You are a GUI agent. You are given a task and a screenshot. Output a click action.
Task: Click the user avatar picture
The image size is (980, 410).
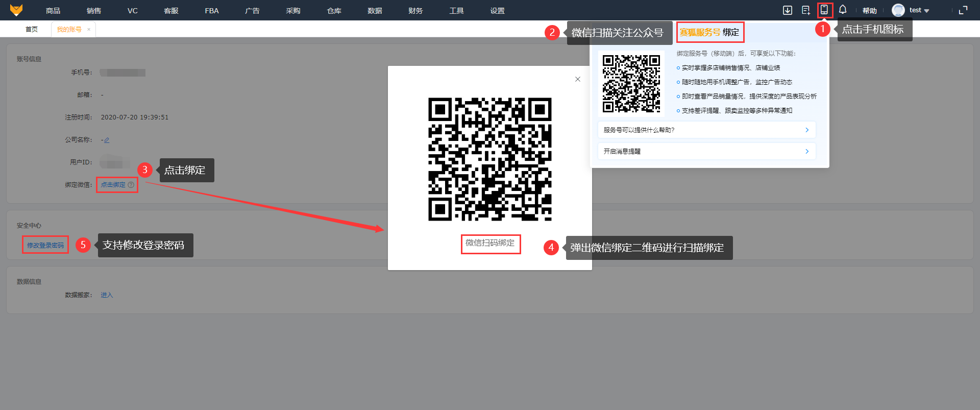898,10
